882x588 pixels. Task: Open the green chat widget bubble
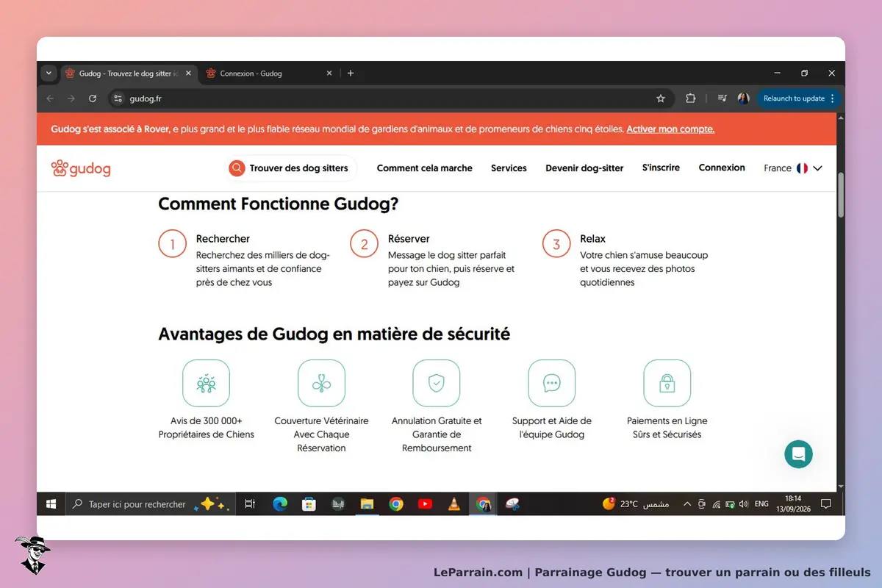[798, 453]
